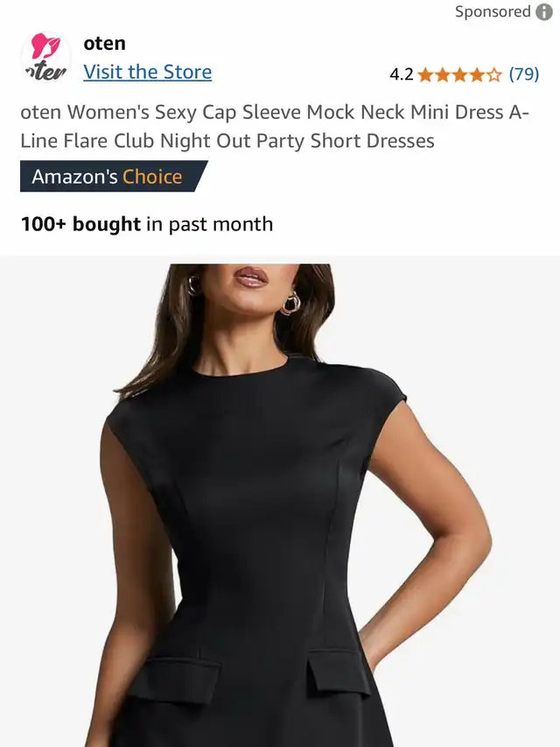560x747 pixels.
Task: Click the empty fifth rating star
Action: click(x=493, y=74)
